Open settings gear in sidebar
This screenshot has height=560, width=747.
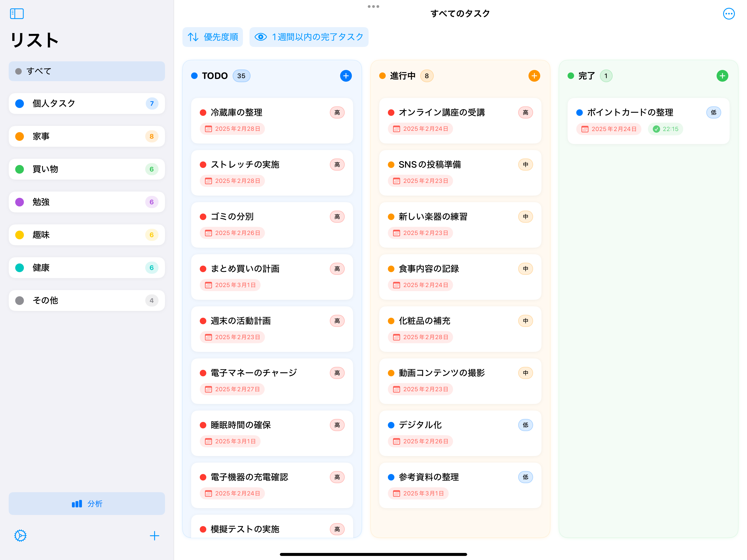20,536
